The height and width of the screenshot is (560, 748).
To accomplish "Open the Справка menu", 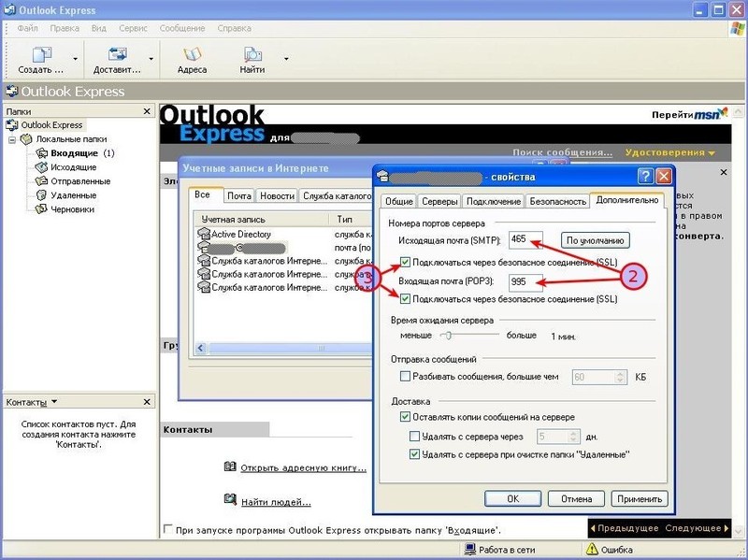I will coord(235,28).
